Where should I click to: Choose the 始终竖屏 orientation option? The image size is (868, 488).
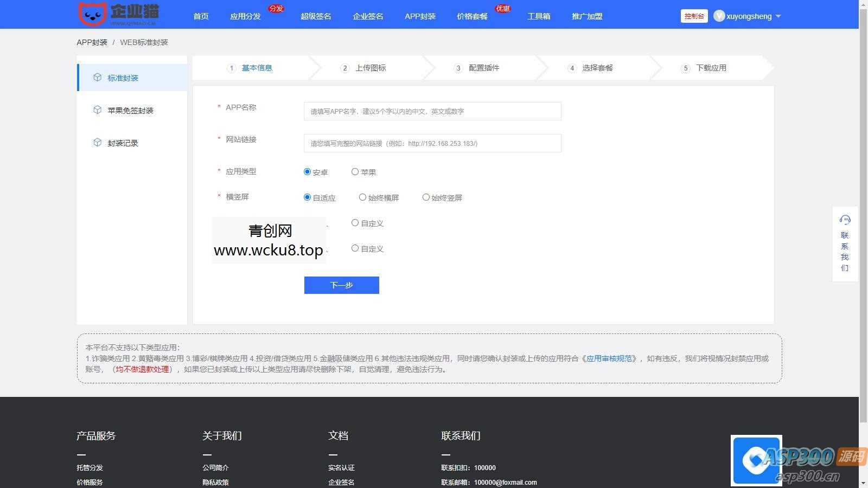coord(426,197)
